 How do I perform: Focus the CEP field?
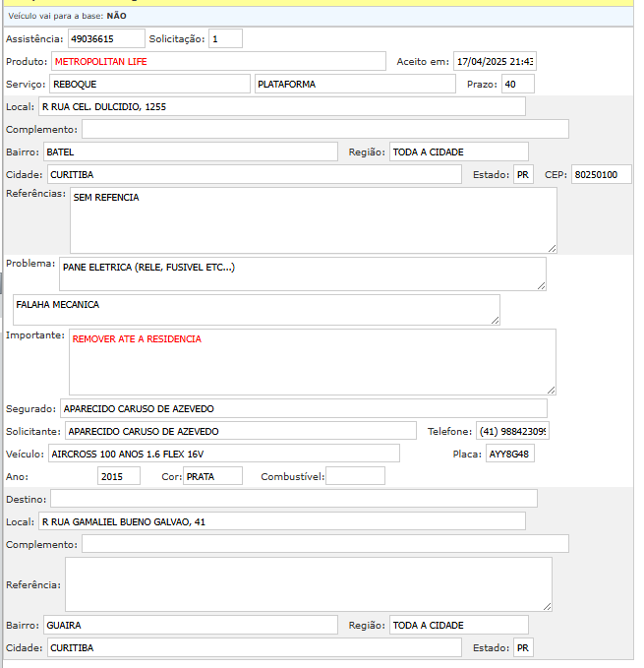tap(601, 174)
